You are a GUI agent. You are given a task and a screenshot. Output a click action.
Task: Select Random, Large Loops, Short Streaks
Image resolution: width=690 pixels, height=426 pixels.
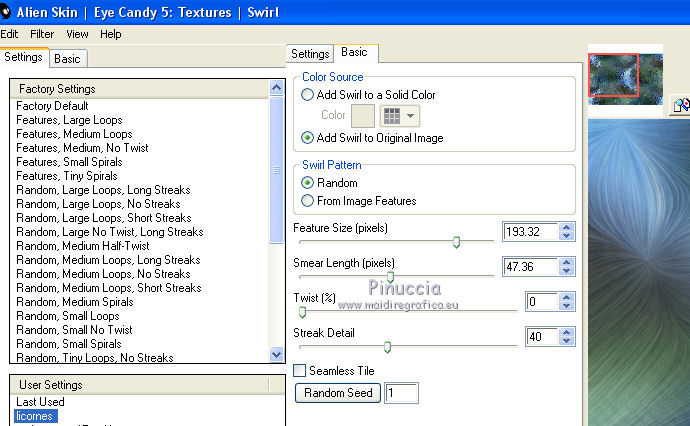103,218
